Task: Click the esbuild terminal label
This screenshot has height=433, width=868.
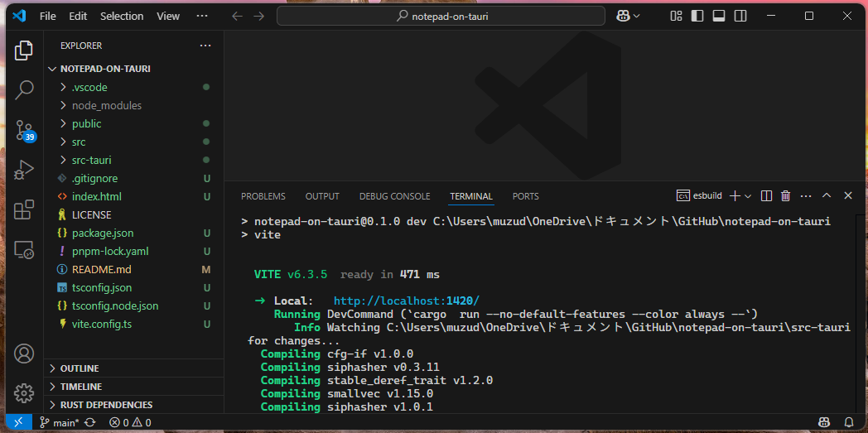Action: [700, 195]
